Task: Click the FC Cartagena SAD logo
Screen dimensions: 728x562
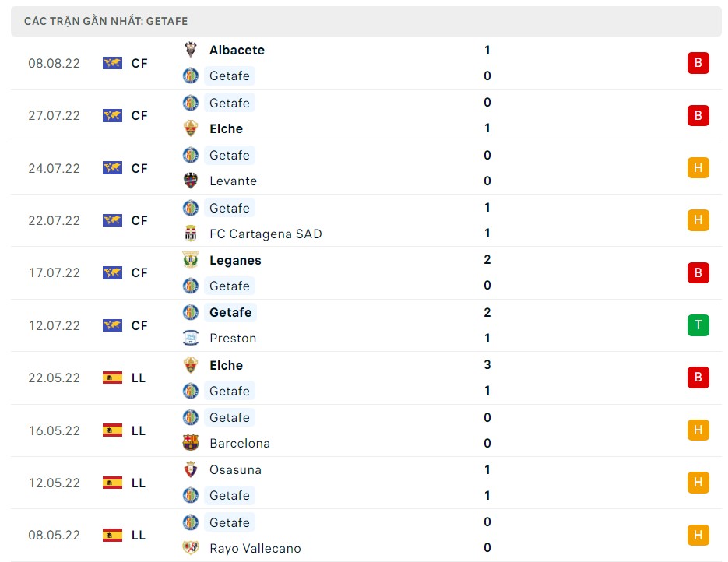Action: pos(191,234)
